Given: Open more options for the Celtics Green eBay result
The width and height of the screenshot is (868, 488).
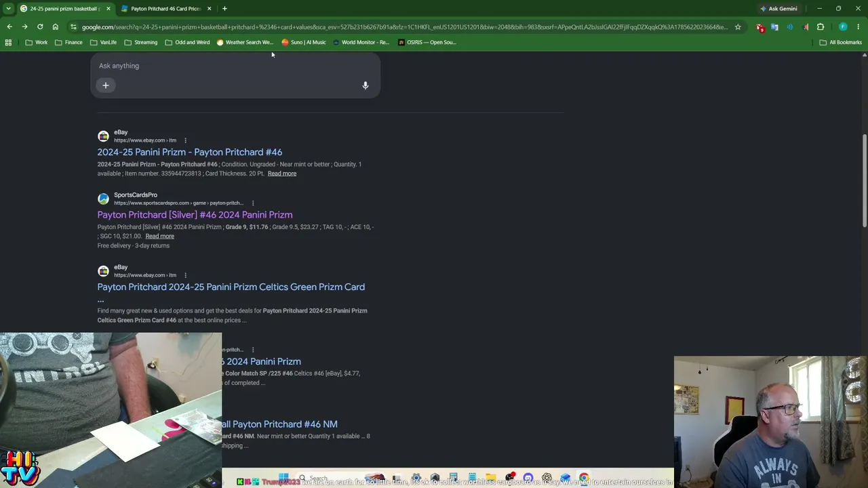Looking at the screenshot, I should tap(185, 275).
